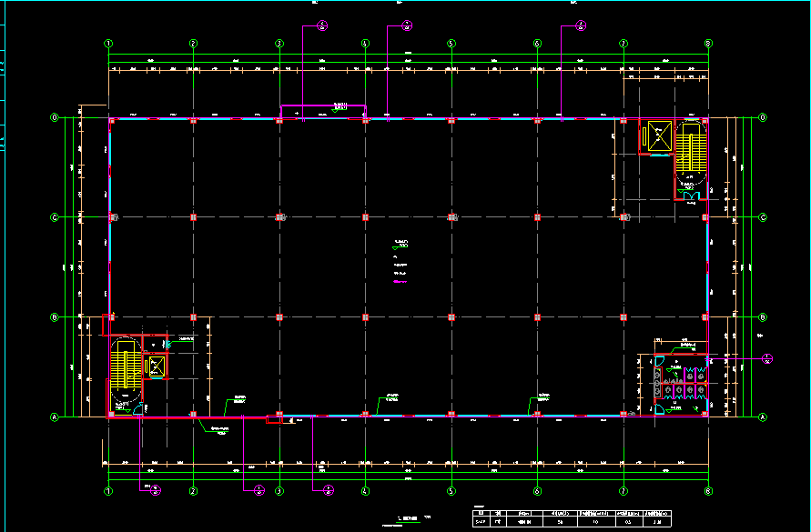Image resolution: width=811 pixels, height=532 pixels.
Task: Select column at grid 4 and C intersection
Action: pyautogui.click(x=365, y=217)
